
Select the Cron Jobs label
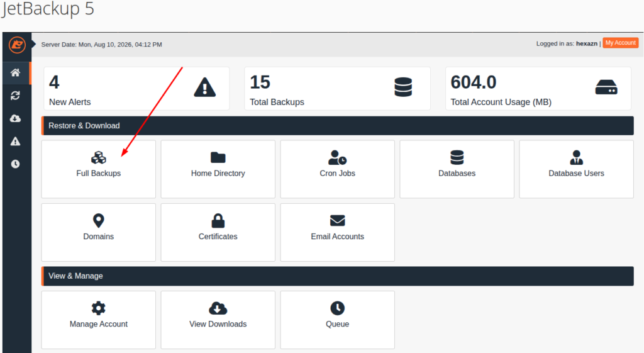click(x=338, y=174)
